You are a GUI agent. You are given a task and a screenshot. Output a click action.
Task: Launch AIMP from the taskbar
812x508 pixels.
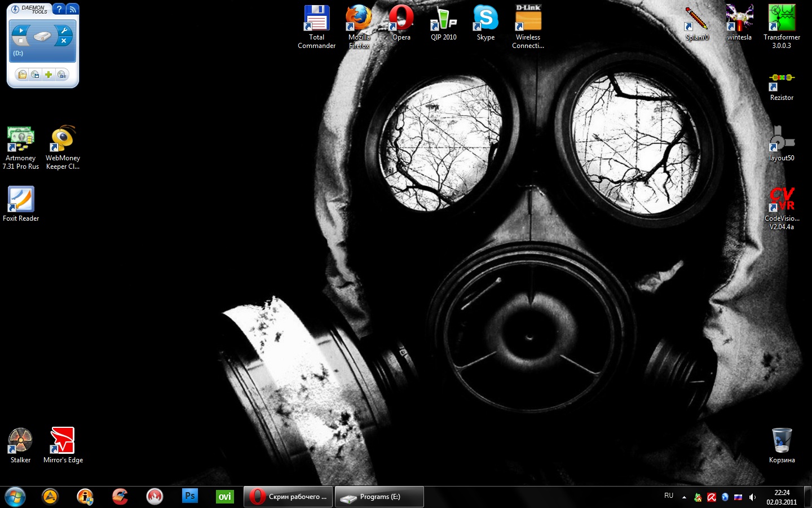click(x=50, y=497)
